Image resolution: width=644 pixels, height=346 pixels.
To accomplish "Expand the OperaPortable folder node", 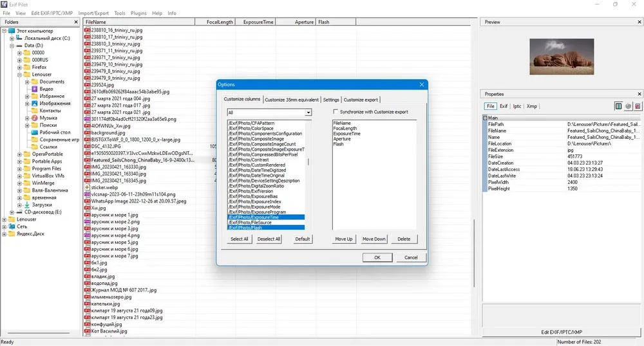I will pyautogui.click(x=19, y=154).
